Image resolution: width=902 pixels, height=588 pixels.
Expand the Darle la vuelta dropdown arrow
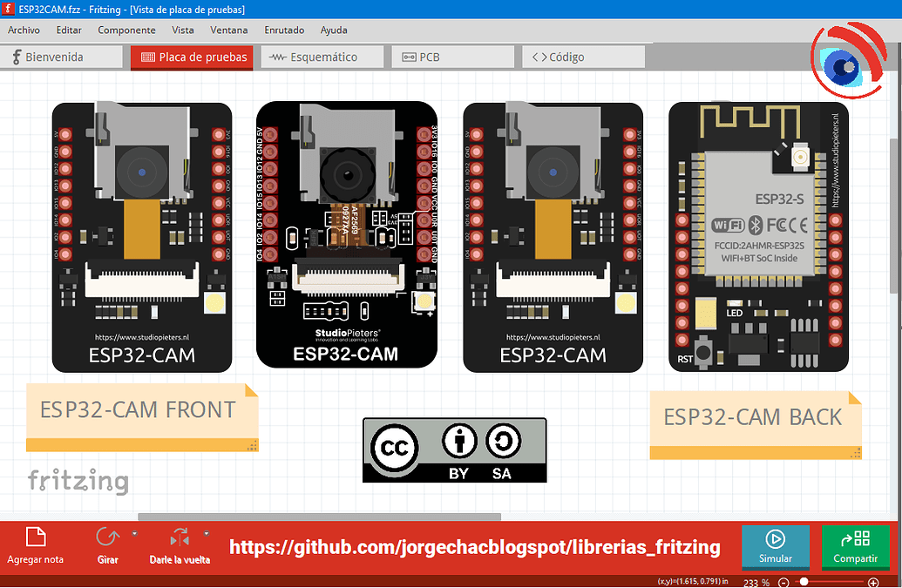click(x=207, y=533)
